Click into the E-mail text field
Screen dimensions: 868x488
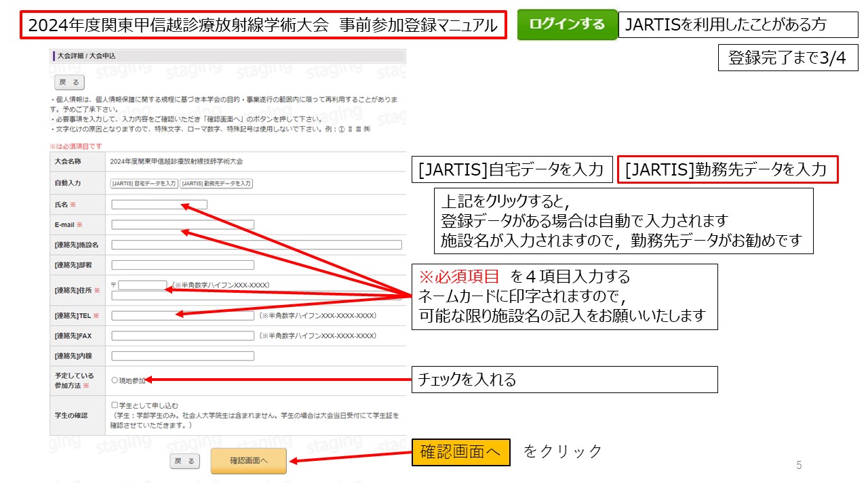pyautogui.click(x=182, y=225)
